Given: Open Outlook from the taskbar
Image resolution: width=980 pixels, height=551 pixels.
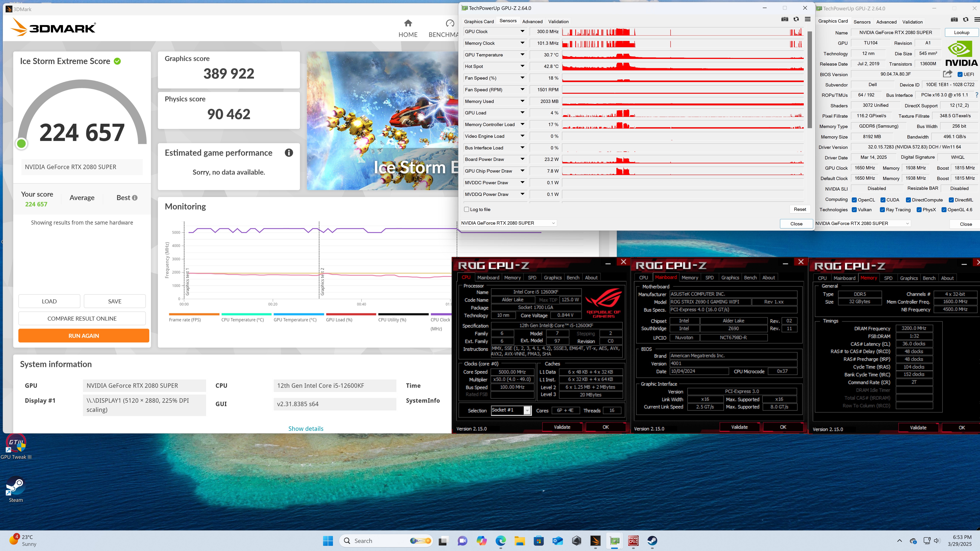Looking at the screenshot, I should click(558, 541).
